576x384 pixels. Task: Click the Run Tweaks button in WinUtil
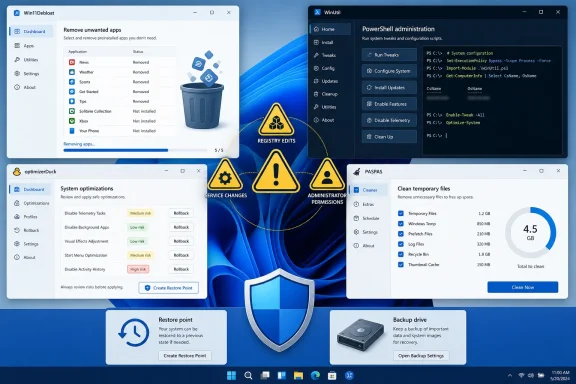click(389, 55)
